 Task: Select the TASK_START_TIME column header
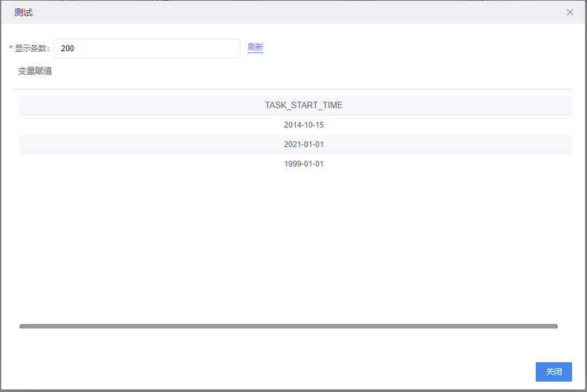296,105
